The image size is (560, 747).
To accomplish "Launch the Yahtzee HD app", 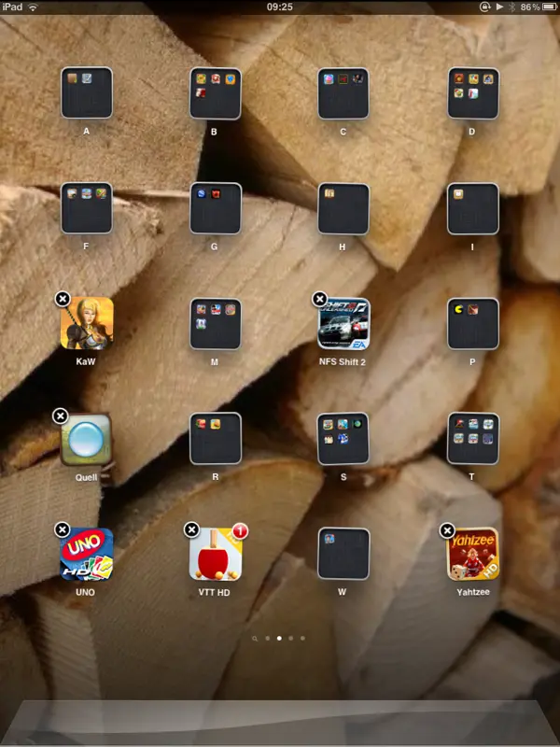I will click(x=472, y=555).
